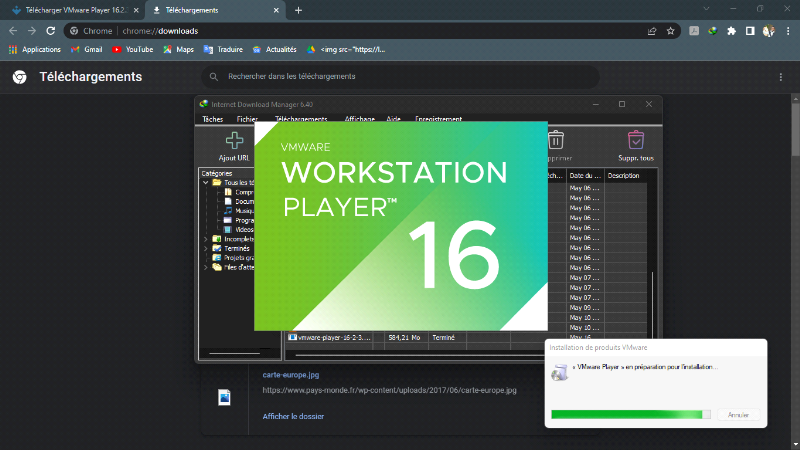Expand the Terminés category in IDM tree

tap(205, 248)
